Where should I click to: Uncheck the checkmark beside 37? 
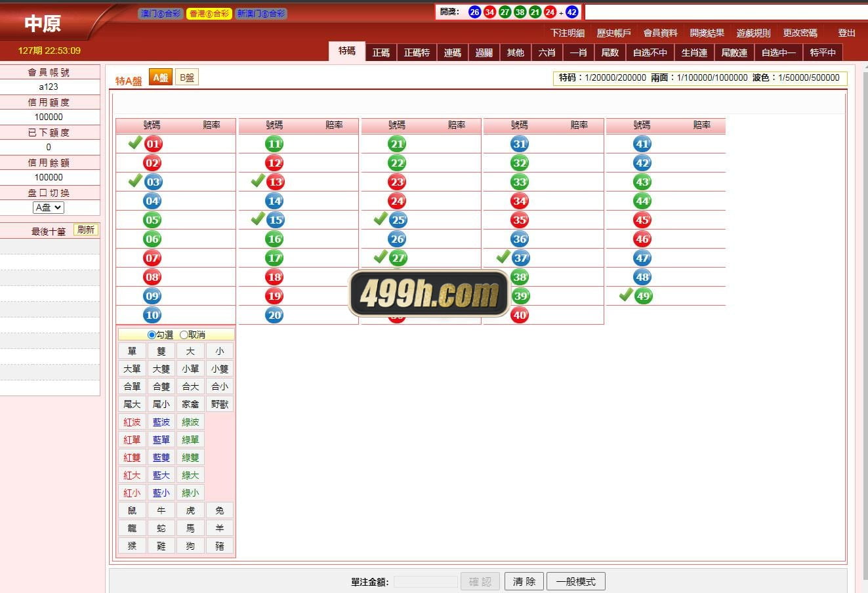click(x=503, y=256)
